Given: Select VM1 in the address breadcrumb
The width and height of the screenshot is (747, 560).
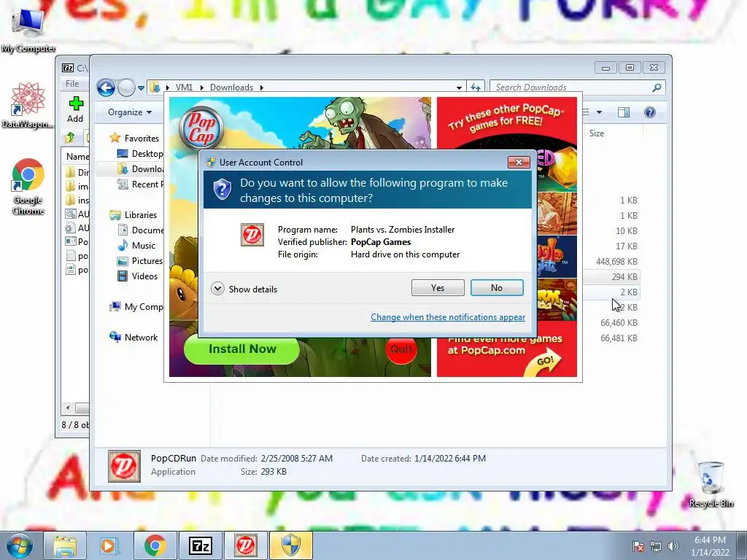Looking at the screenshot, I should point(184,87).
